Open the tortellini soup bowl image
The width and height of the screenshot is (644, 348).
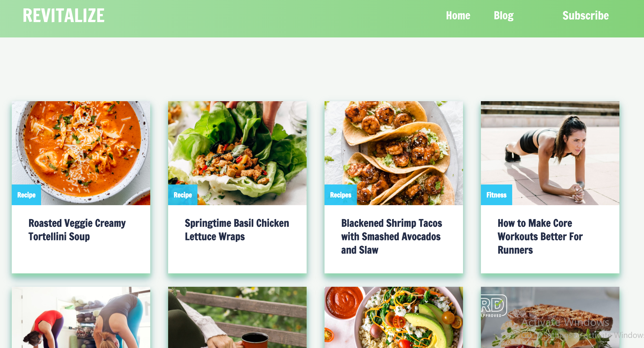coord(81,153)
